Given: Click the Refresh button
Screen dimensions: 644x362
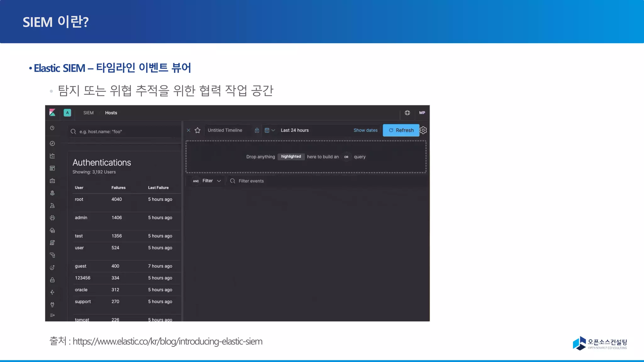Looking at the screenshot, I should [x=401, y=130].
